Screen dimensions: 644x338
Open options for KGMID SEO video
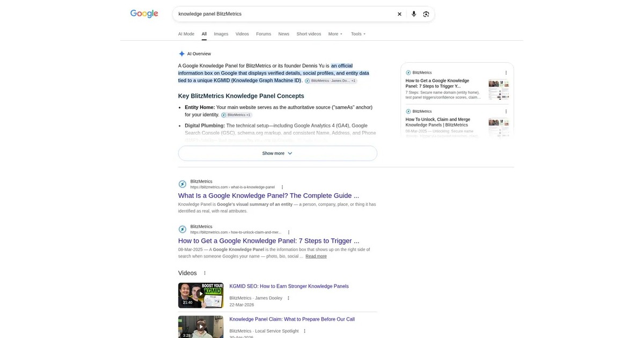click(288, 298)
